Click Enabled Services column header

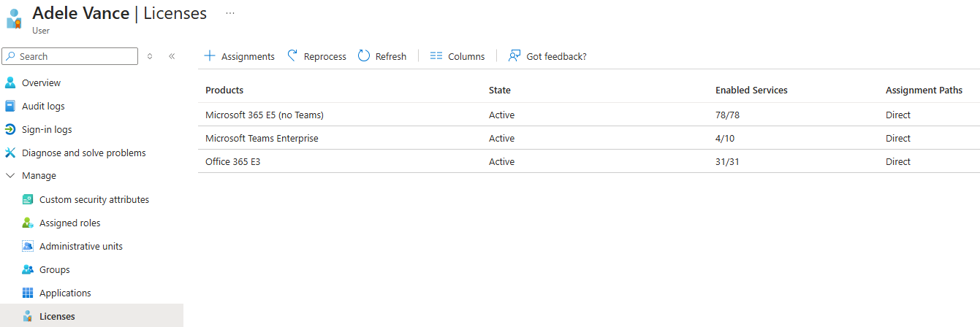point(751,90)
